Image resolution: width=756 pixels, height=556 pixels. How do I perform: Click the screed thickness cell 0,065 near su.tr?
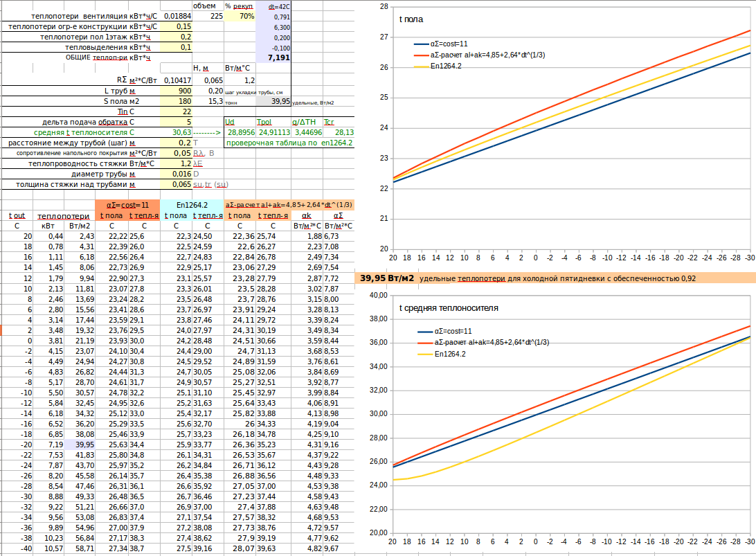pyautogui.click(x=176, y=184)
